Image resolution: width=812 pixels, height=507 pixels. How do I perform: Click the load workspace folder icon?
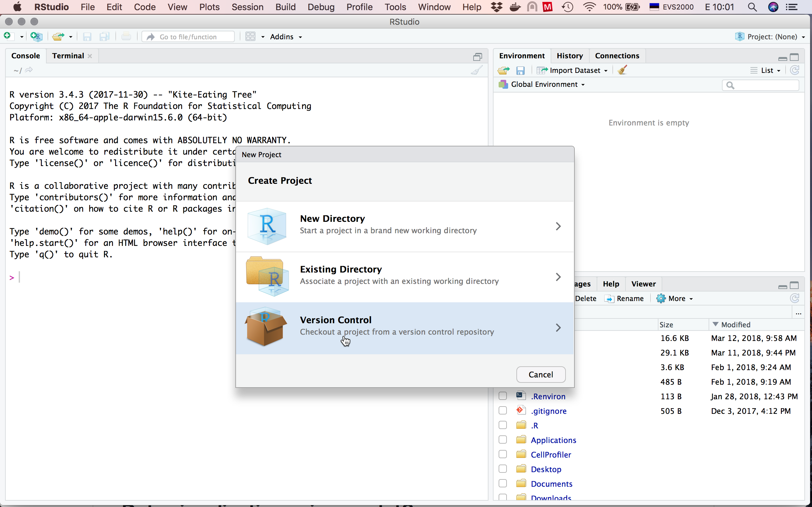(503, 70)
